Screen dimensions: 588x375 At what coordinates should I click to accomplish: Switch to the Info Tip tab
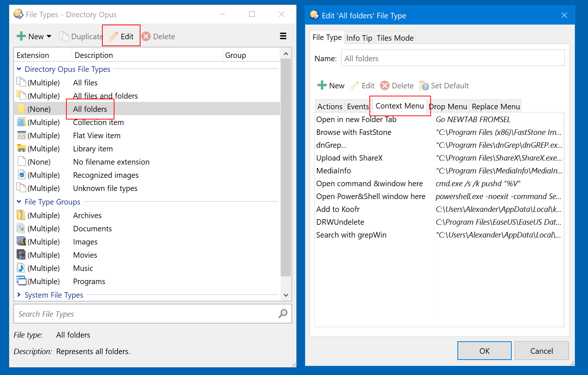tap(359, 38)
